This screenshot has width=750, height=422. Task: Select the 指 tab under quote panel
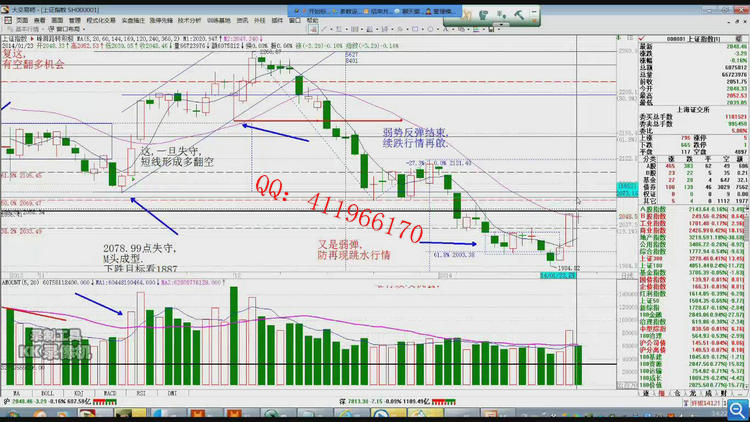(662, 393)
